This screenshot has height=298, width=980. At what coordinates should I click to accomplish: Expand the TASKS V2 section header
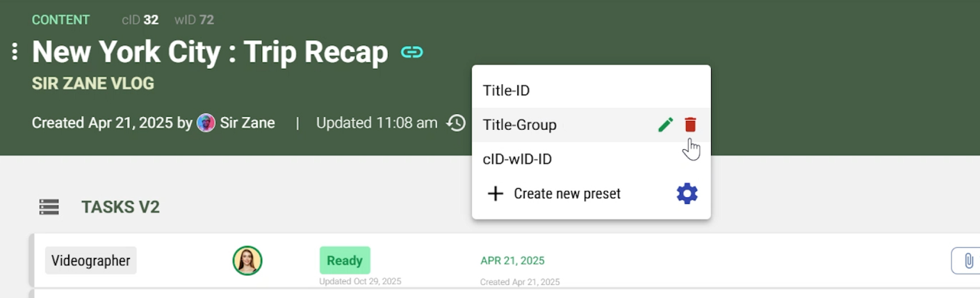pyautogui.click(x=120, y=207)
